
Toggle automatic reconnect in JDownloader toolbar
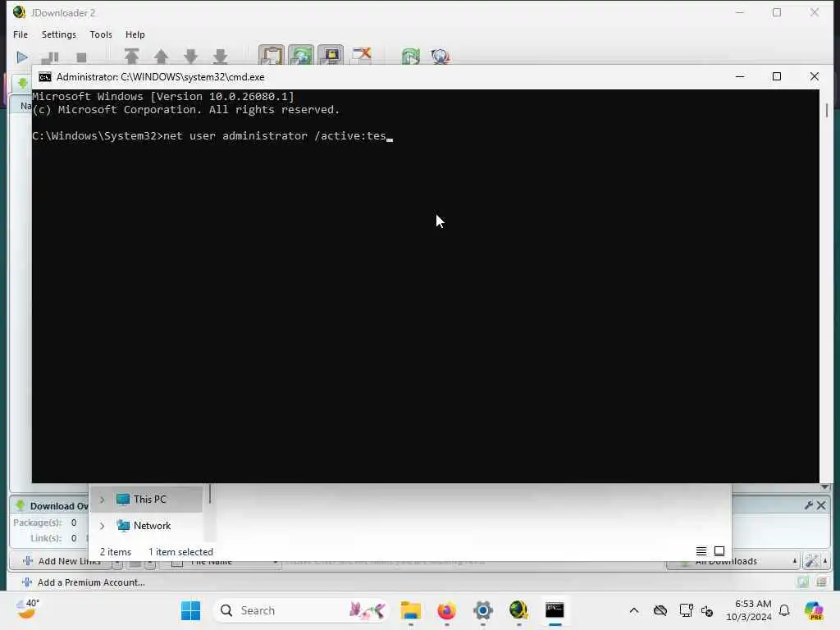[x=301, y=55]
